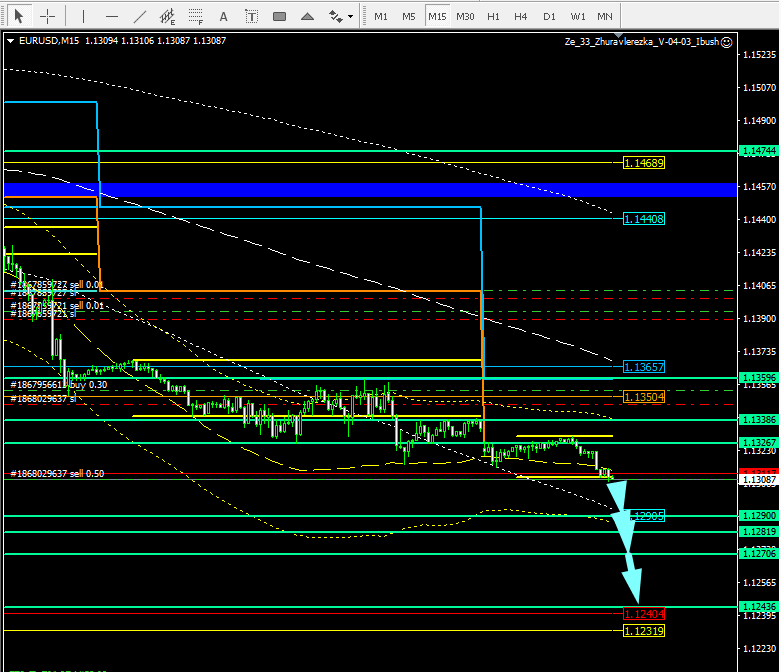This screenshot has height=672, width=781.
Task: Click the 1.12436 green price axis tag
Action: (759, 606)
